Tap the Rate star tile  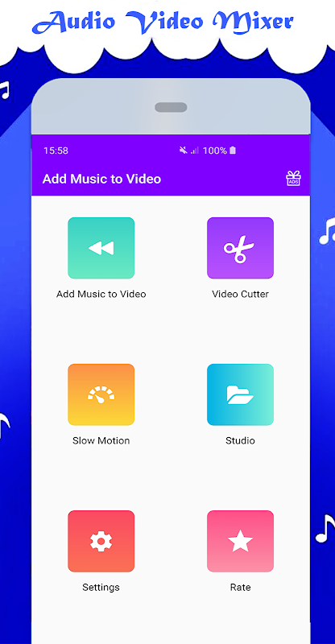point(241,541)
